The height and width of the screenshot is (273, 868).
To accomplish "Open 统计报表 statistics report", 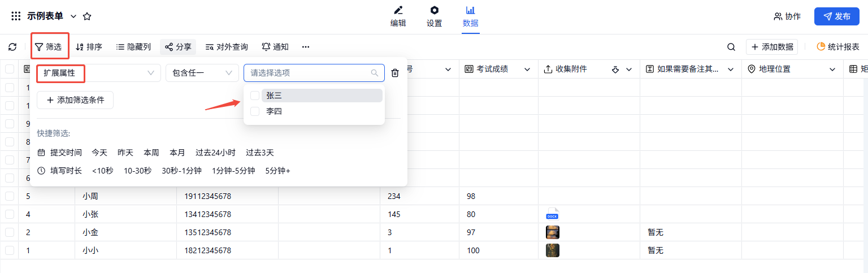I will (x=838, y=47).
